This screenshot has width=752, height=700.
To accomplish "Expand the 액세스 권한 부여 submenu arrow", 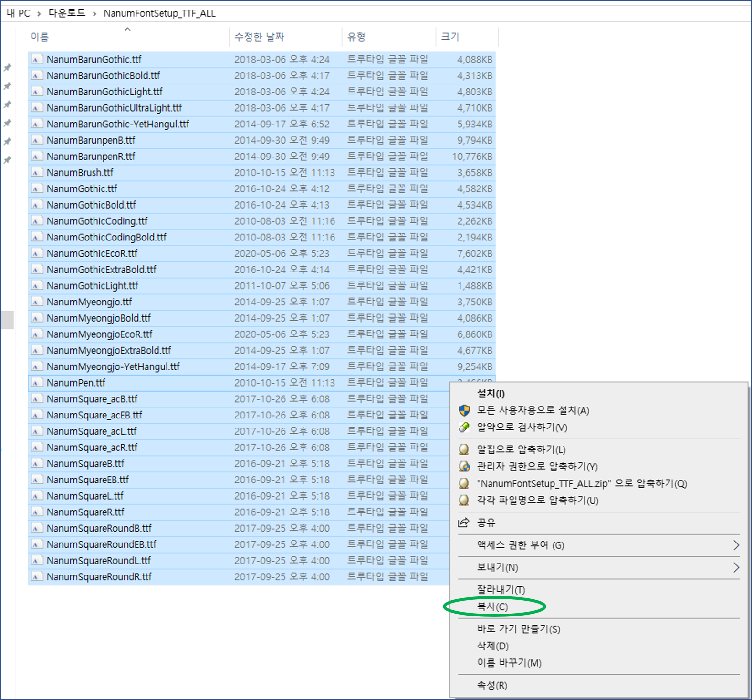I will 736,545.
